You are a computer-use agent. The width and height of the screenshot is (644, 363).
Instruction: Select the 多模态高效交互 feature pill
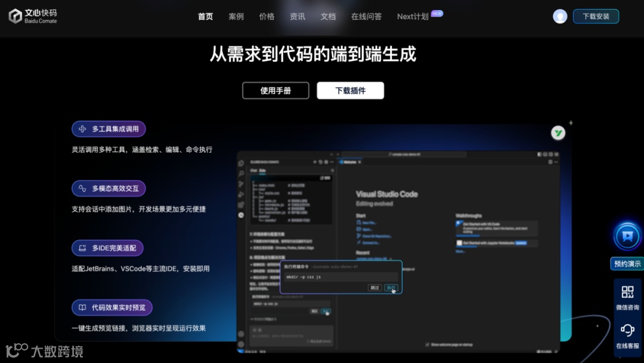pyautogui.click(x=109, y=188)
